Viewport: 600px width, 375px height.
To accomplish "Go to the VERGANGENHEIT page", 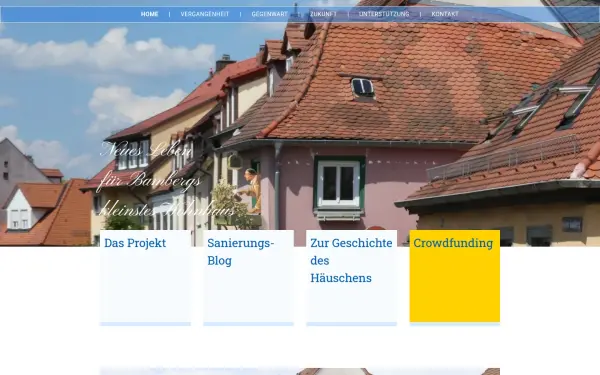I will [x=205, y=14].
